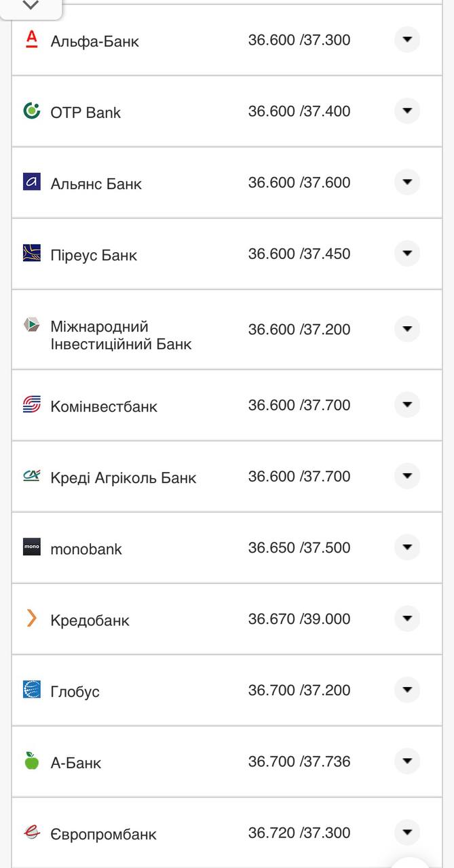Open the Кредобанк details chevron

pyautogui.click(x=406, y=618)
